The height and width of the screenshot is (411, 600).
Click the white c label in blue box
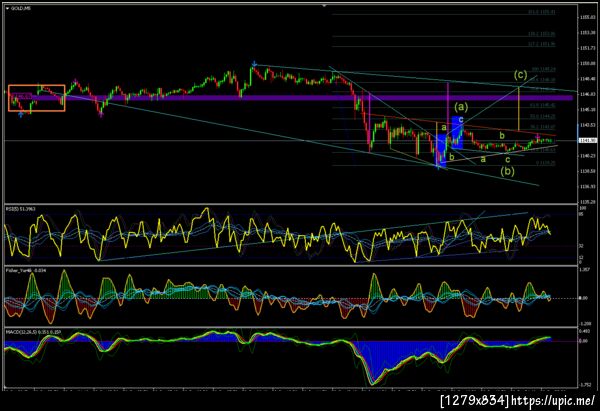461,120
